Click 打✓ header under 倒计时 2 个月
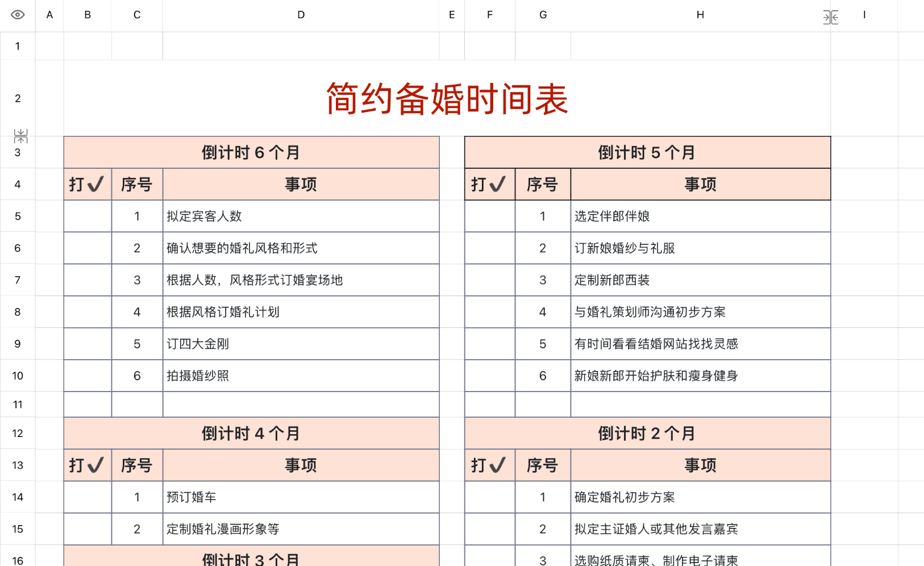The image size is (924, 566). (x=490, y=465)
